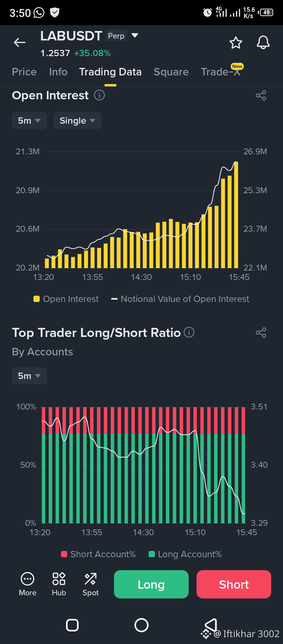Toggle Long Account% legend series
The width and height of the screenshot is (283, 644).
pos(185,554)
